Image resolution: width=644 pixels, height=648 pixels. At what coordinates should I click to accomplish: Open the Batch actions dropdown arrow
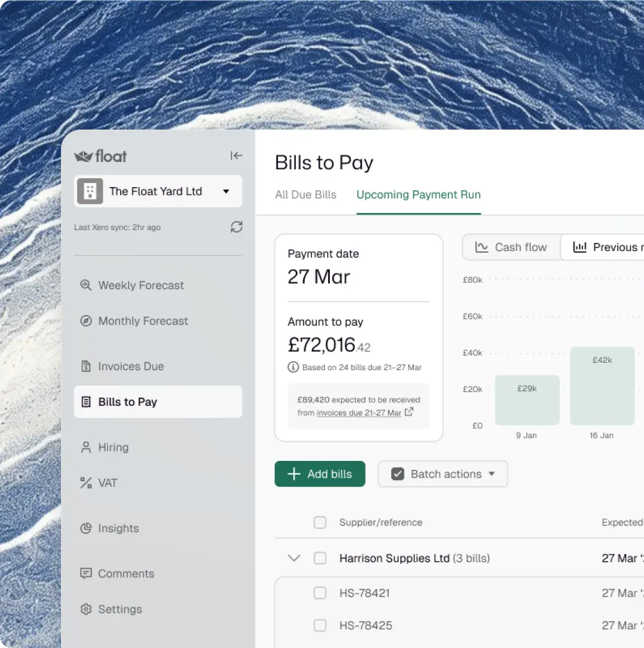pyautogui.click(x=492, y=474)
